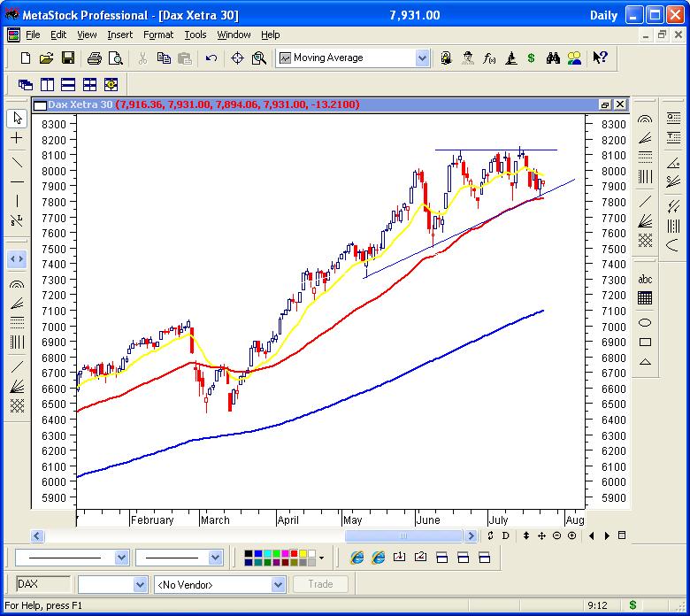Stack windows horizontally icon
The height and width of the screenshot is (616, 690).
[x=68, y=85]
